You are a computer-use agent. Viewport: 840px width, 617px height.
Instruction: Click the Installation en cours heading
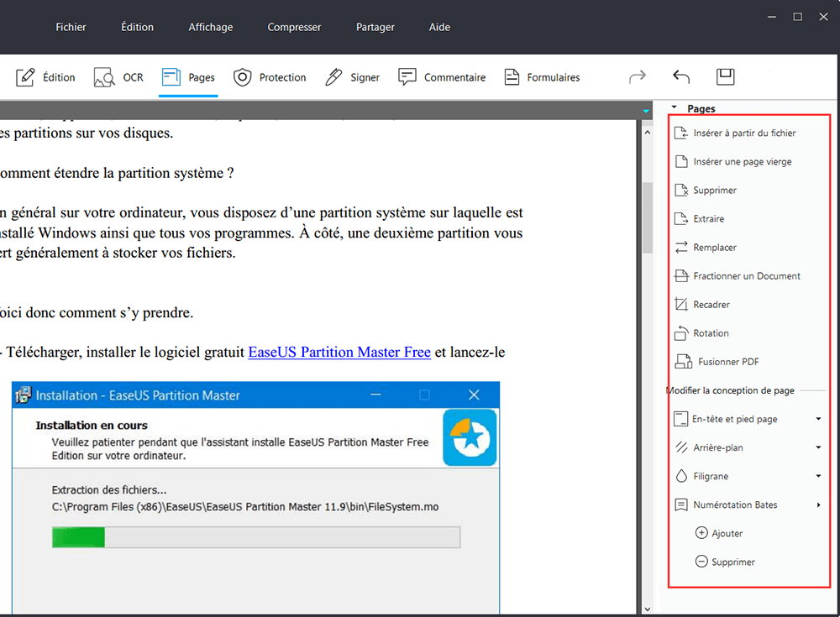click(92, 426)
